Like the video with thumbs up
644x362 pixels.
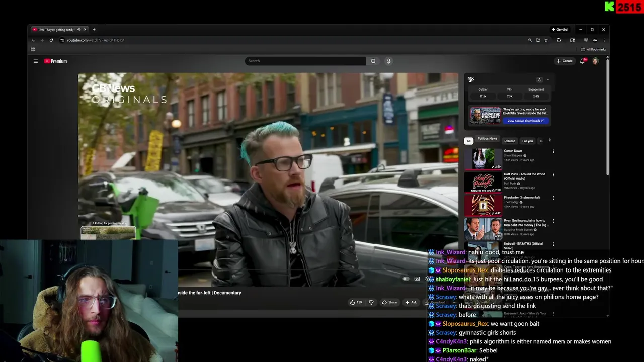pos(357,302)
